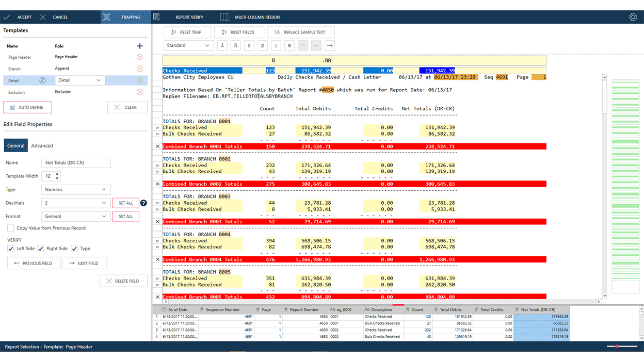Open the Type dropdown showing Numeric
Screen dimensions: 644x362
(x=76, y=190)
